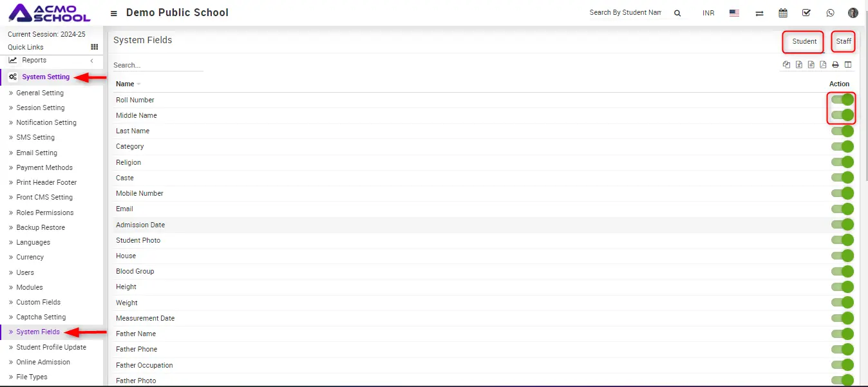Screen dimensions: 868x387
Task: Turn off the Father Phone toggle
Action: pyautogui.click(x=842, y=349)
